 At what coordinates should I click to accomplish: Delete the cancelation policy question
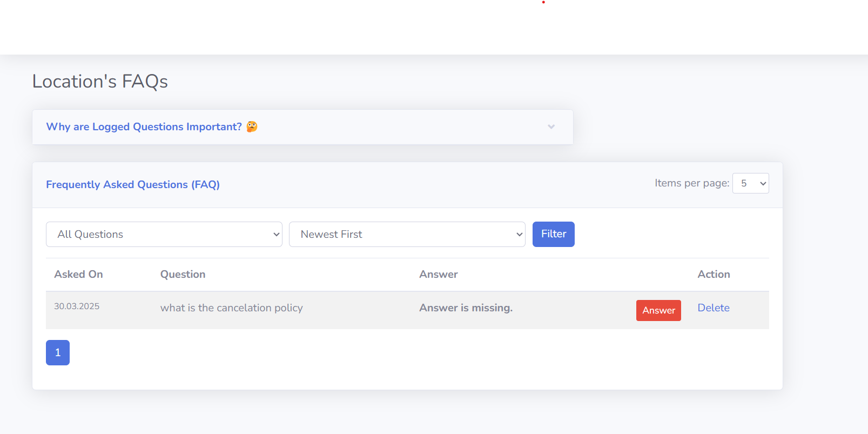click(714, 308)
